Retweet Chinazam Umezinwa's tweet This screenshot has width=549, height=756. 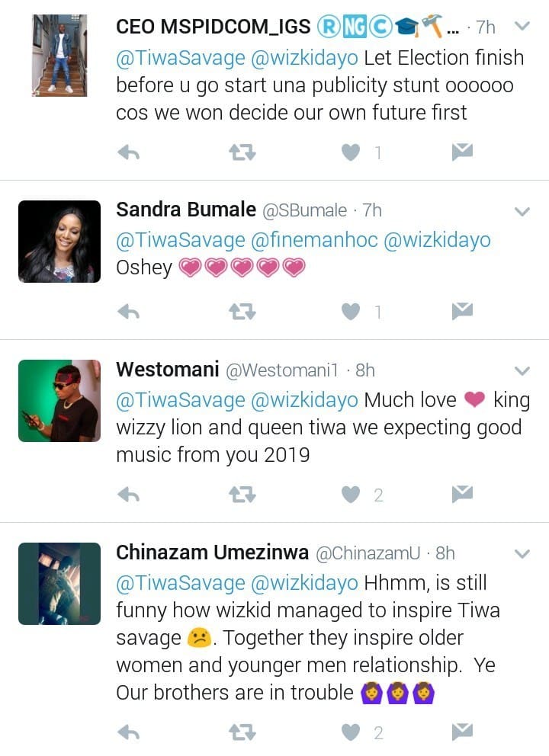coord(242,732)
